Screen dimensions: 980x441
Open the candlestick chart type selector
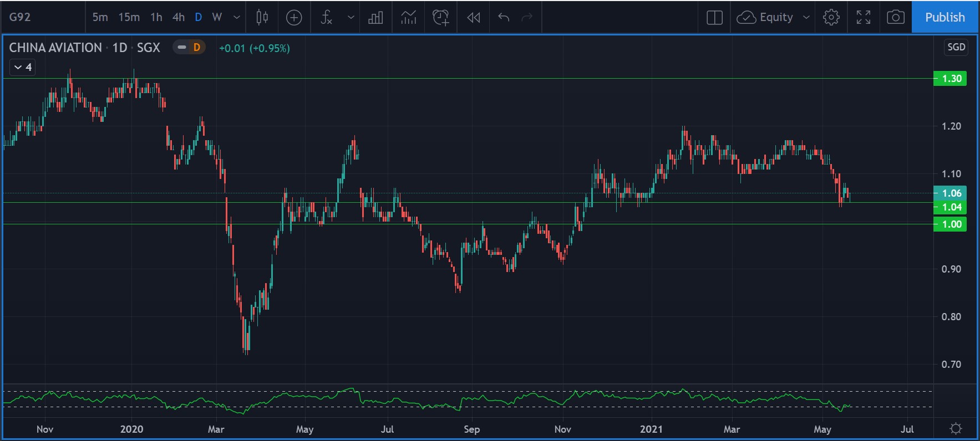(x=262, y=17)
